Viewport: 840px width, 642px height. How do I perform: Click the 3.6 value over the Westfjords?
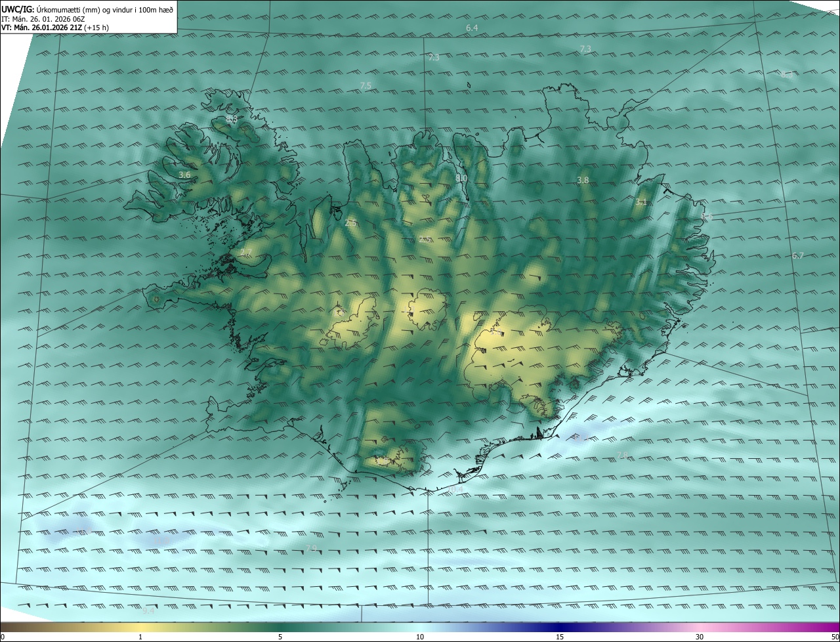pos(184,175)
